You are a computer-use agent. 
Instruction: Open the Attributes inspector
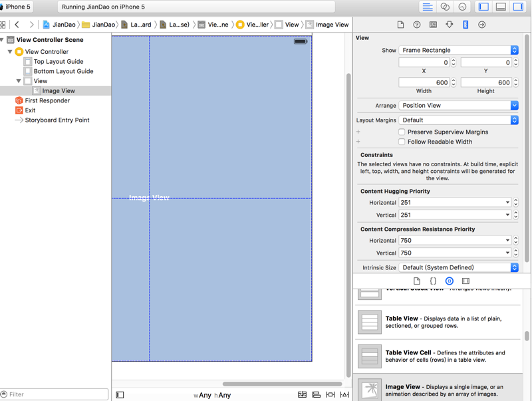click(x=450, y=25)
